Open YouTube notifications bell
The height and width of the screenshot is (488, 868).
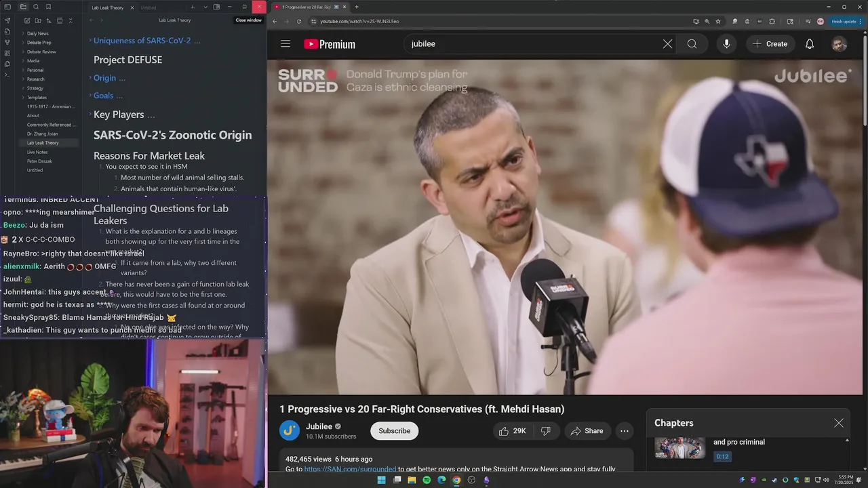click(810, 44)
